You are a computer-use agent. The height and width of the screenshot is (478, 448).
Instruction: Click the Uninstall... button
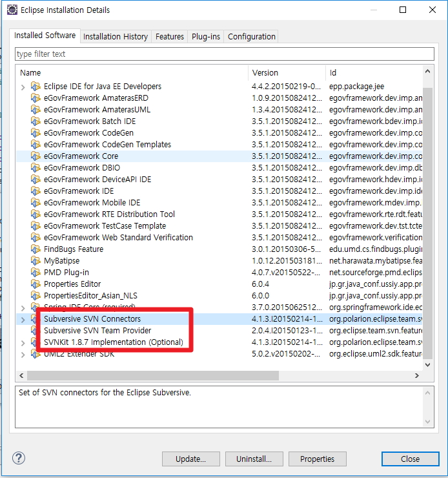pos(254,459)
